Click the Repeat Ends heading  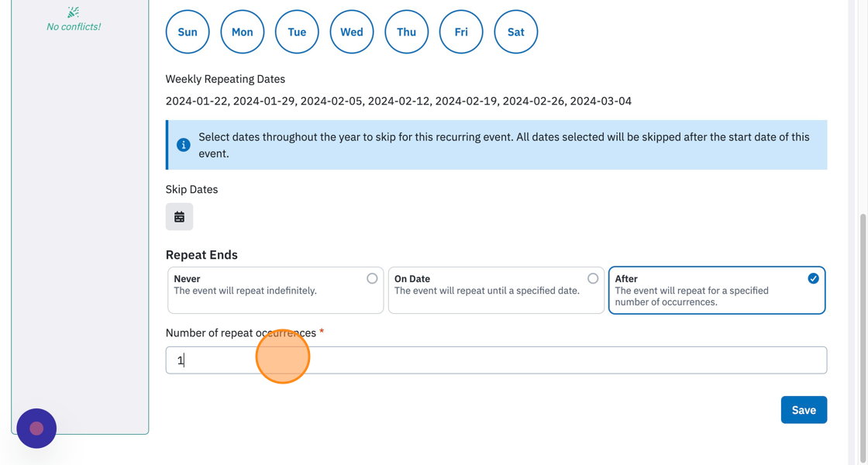201,255
